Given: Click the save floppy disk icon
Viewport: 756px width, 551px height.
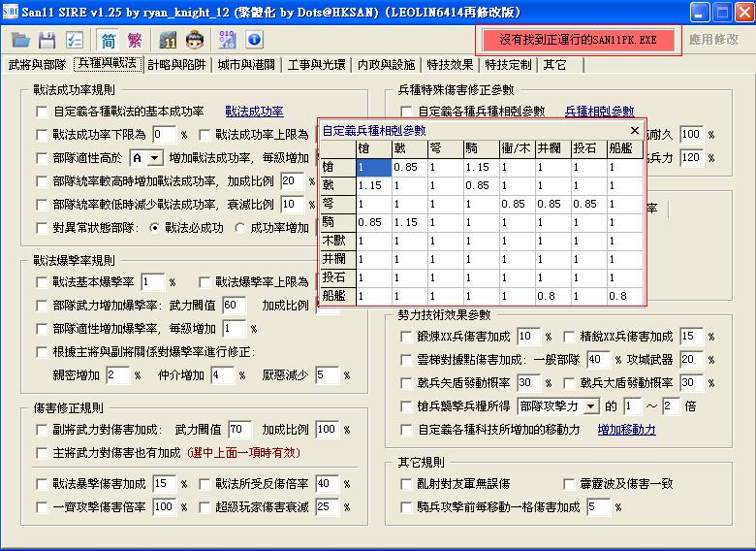Looking at the screenshot, I should coord(47,40).
